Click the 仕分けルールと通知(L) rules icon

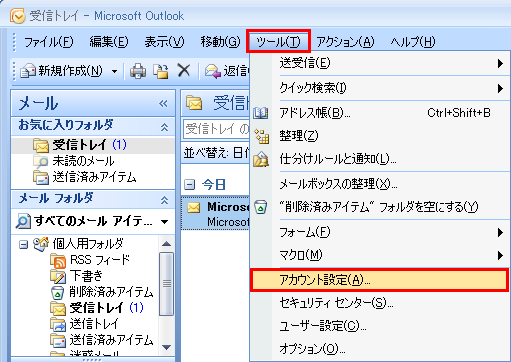click(261, 159)
